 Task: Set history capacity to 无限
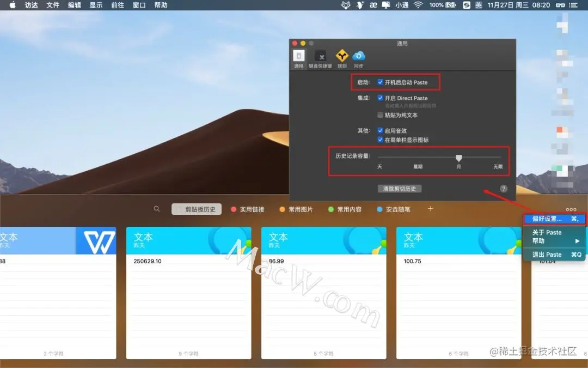tap(498, 166)
